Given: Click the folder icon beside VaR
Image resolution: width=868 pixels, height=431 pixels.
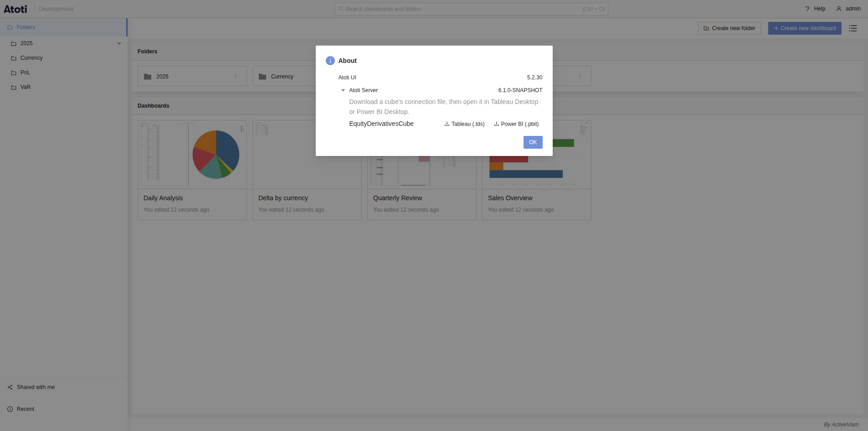Looking at the screenshot, I should [x=14, y=88].
